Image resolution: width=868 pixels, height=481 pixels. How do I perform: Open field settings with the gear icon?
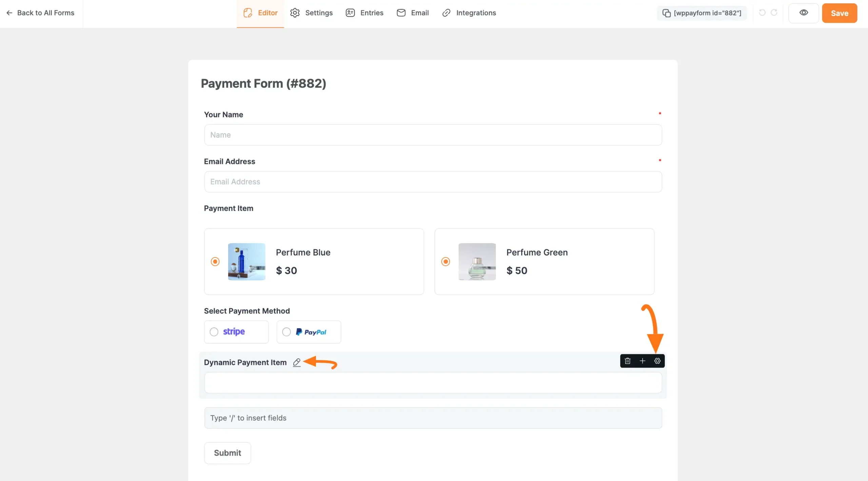657,361
